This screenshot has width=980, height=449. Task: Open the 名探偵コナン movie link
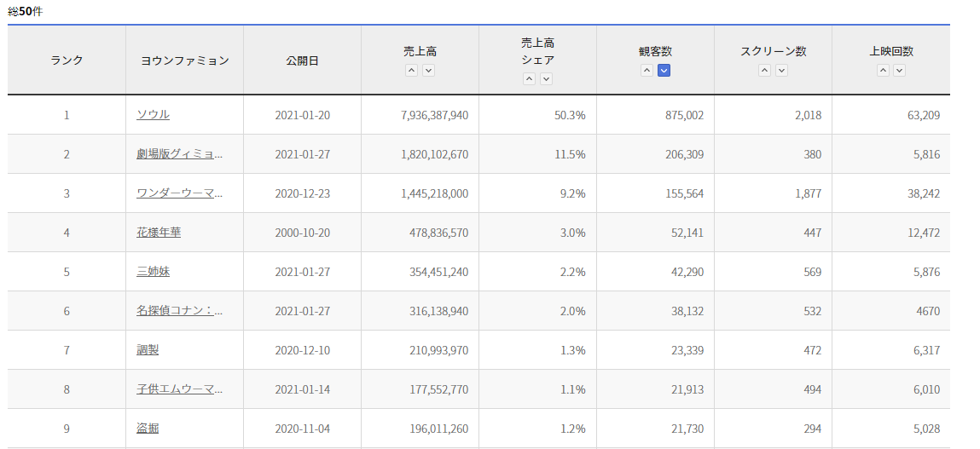point(179,311)
